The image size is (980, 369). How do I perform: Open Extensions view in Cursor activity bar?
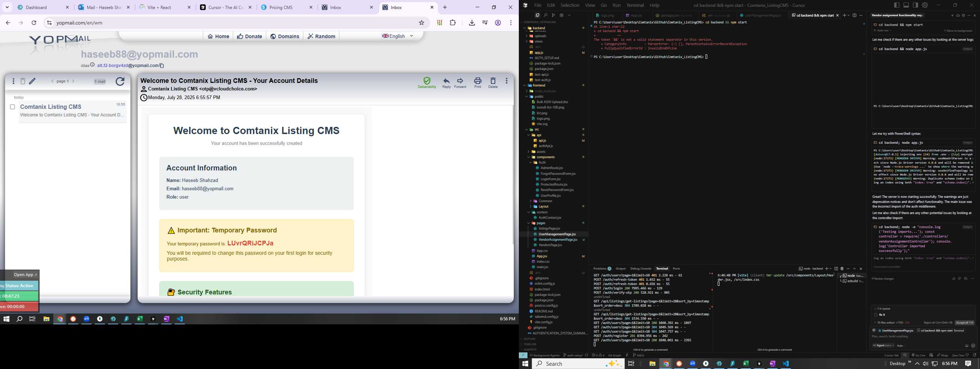point(561,15)
